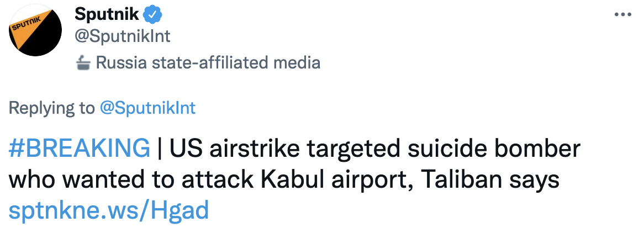This screenshot has height=233, width=644.
Task: Open the #BREAKING hashtag
Action: click(x=80, y=149)
